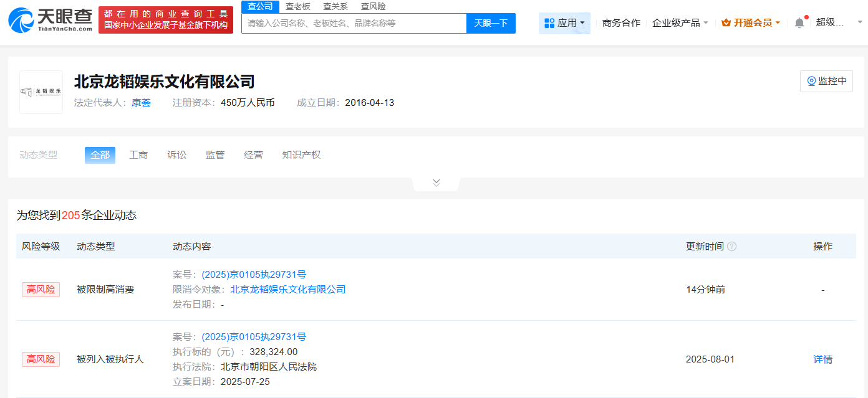Switch to the 查关系 search tab
Image resolution: width=868 pixels, height=398 pixels.
(x=335, y=6)
